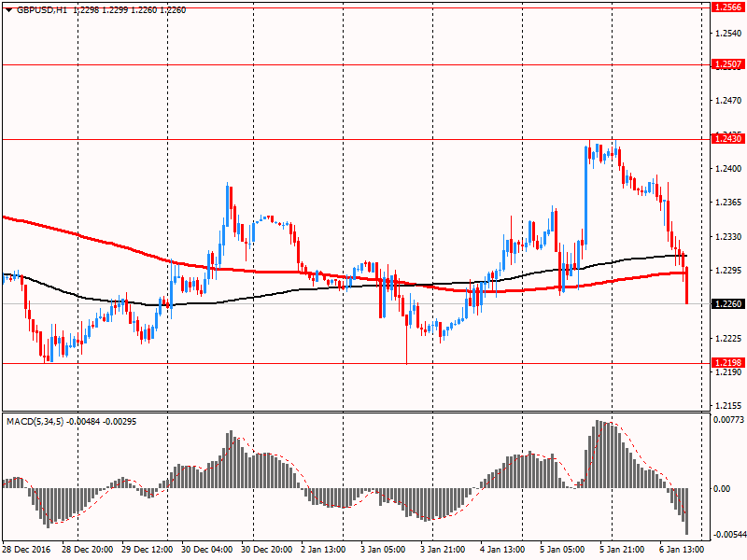Select the 1.2507 red price level tag
The image size is (747, 560).
pyautogui.click(x=726, y=65)
